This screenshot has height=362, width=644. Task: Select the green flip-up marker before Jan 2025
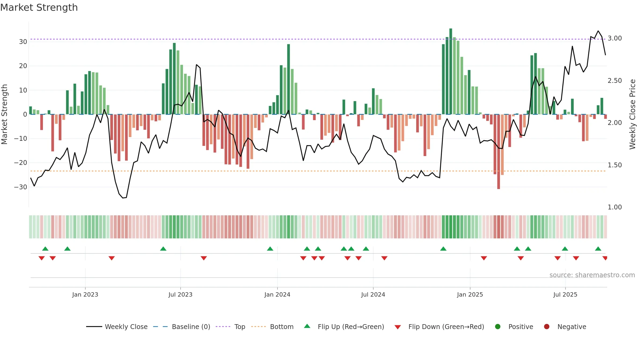pyautogui.click(x=443, y=249)
